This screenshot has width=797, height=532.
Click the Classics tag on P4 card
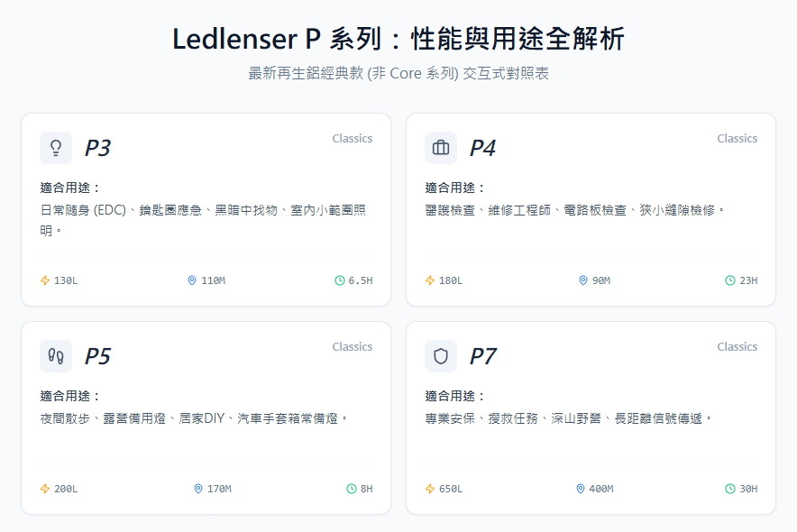click(737, 139)
